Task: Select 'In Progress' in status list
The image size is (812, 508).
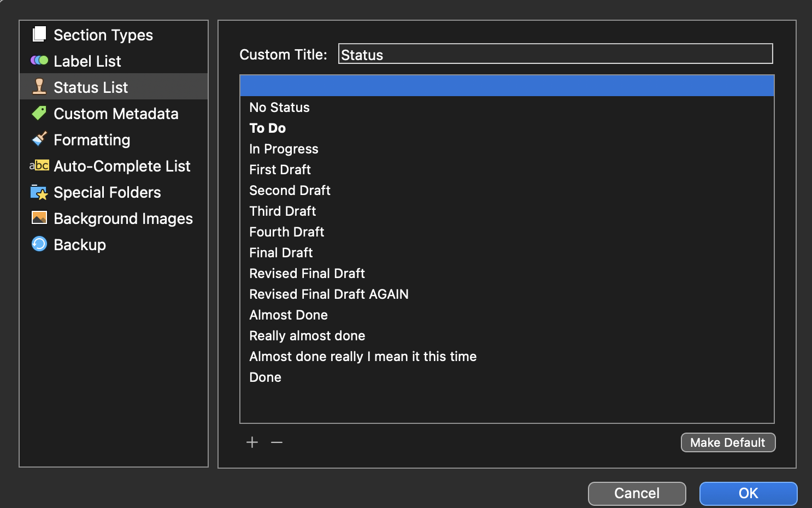Action: [507, 149]
